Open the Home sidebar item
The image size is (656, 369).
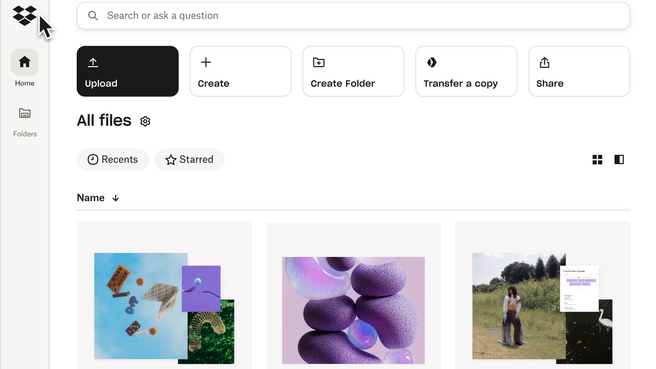point(25,68)
